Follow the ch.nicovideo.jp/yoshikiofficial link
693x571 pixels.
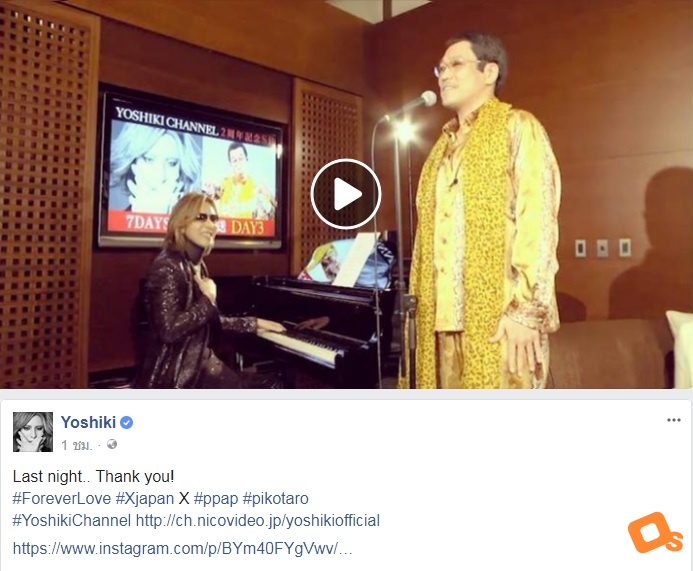coord(258,521)
